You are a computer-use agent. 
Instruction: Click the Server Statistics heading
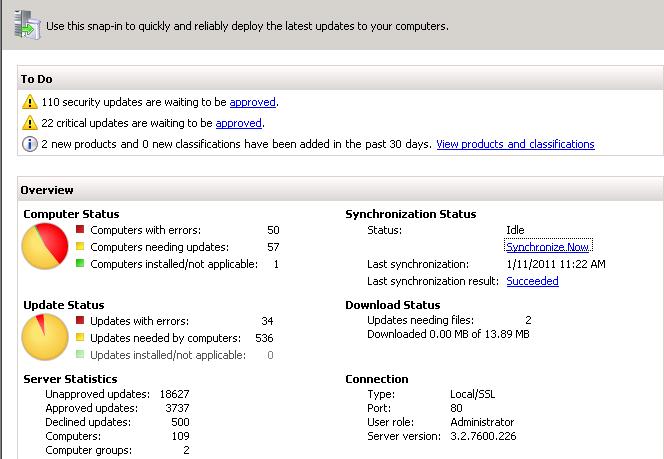(70, 379)
